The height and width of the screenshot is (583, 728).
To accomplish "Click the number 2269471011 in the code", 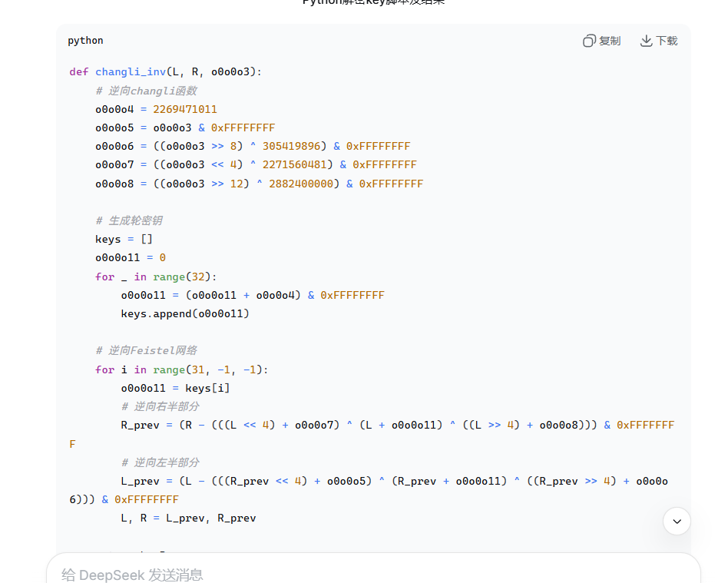I will (x=184, y=109).
